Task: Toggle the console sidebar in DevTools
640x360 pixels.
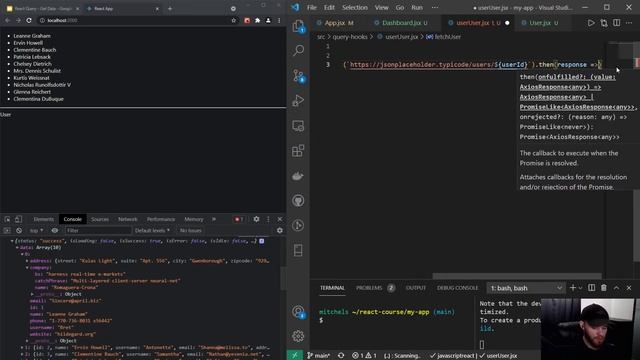Action: click(x=7, y=231)
